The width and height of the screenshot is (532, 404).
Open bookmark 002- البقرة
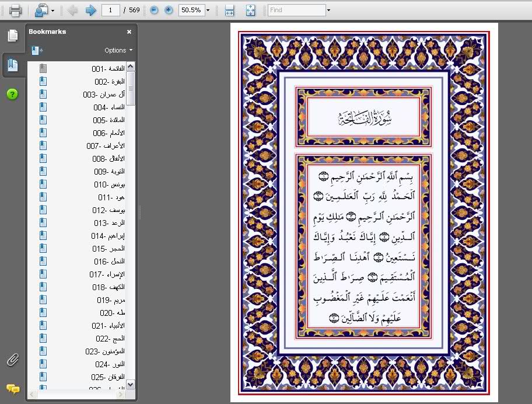click(x=110, y=82)
